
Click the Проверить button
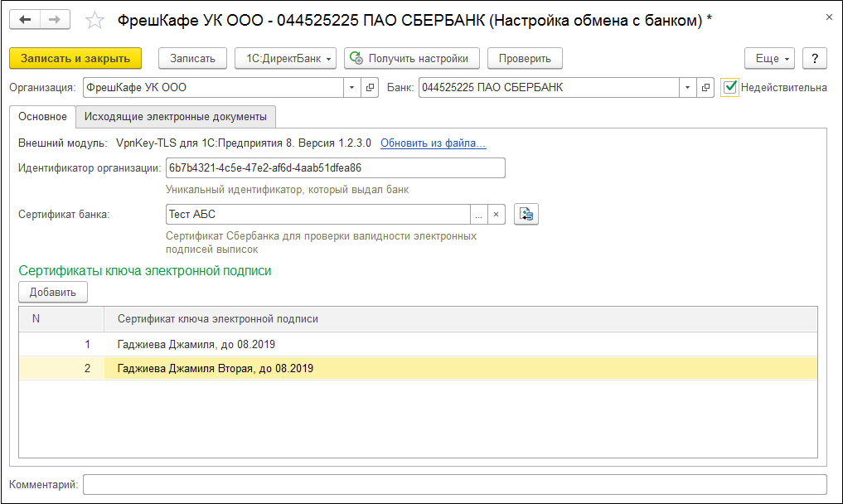tap(525, 59)
